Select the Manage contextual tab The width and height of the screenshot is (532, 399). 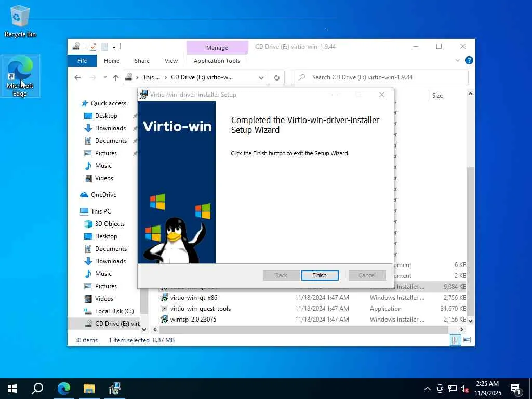point(217,48)
